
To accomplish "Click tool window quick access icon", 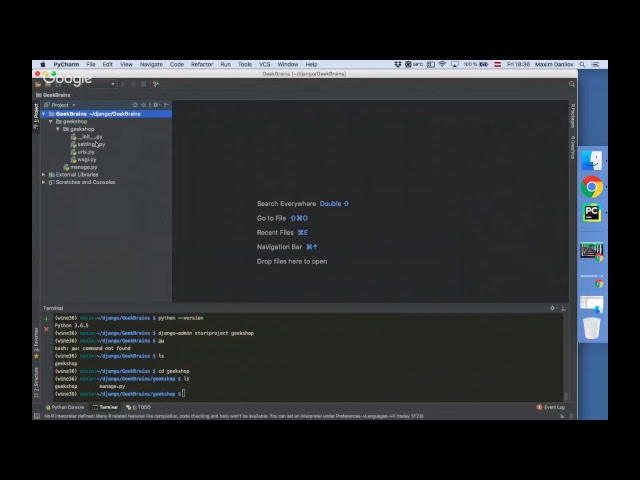I will (x=37, y=416).
